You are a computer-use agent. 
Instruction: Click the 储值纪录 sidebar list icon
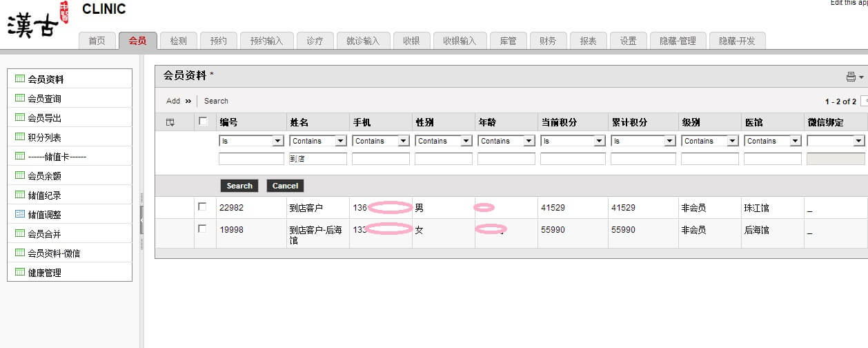(x=19, y=195)
